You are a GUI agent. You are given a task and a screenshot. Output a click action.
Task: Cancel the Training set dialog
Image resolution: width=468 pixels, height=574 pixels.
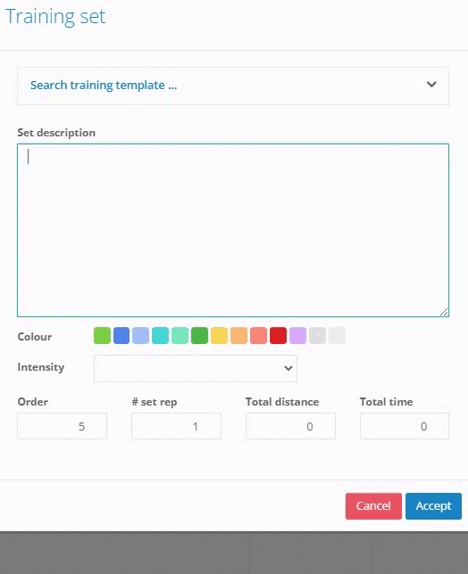point(374,506)
